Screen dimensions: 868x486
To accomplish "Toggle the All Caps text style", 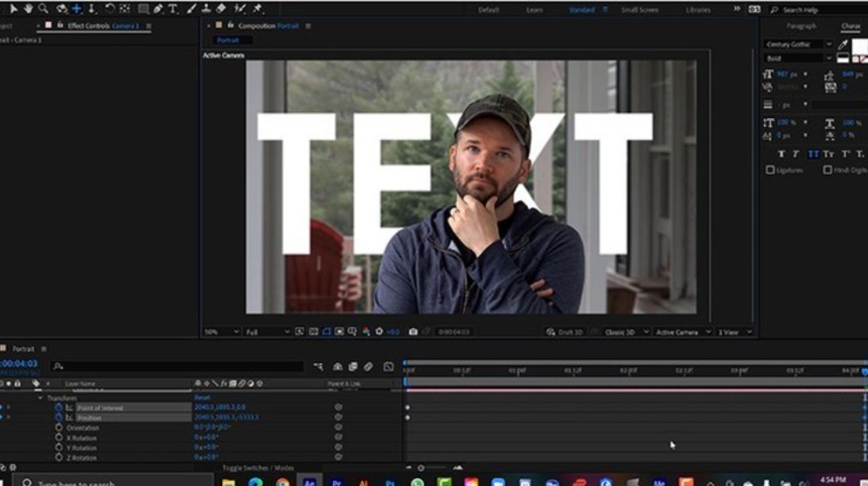I will [812, 154].
